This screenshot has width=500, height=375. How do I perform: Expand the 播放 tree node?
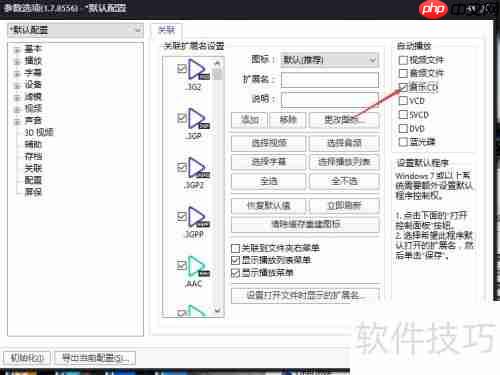tap(17, 61)
